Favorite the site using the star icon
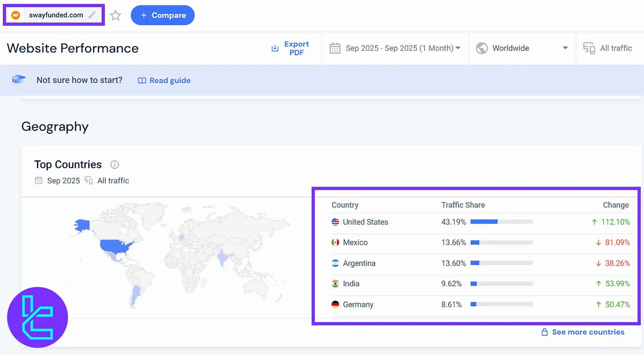Viewport: 644px width, 355px height. click(x=115, y=15)
